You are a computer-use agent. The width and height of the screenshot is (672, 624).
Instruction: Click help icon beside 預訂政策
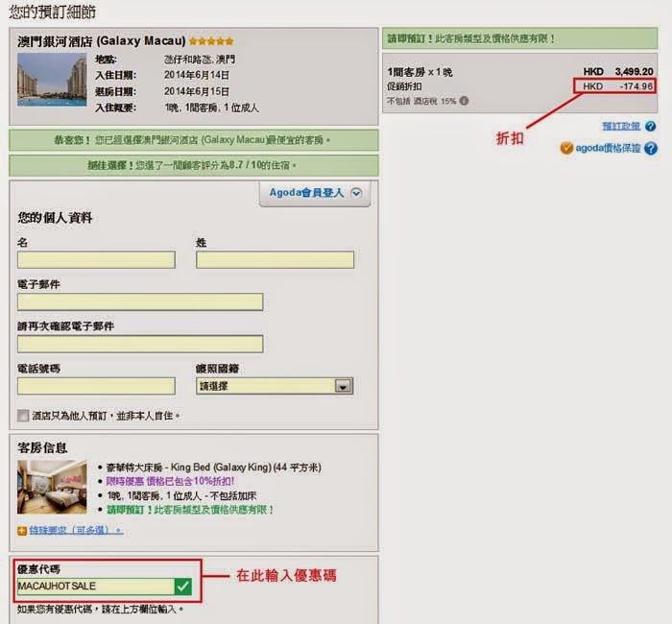point(651,127)
